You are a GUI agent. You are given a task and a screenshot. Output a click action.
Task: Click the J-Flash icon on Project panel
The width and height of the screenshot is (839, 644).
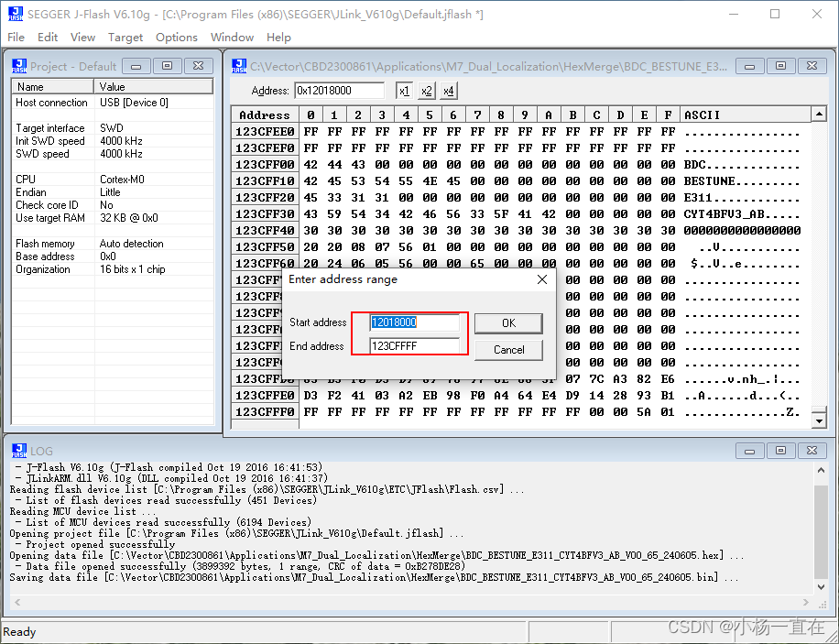[19, 65]
